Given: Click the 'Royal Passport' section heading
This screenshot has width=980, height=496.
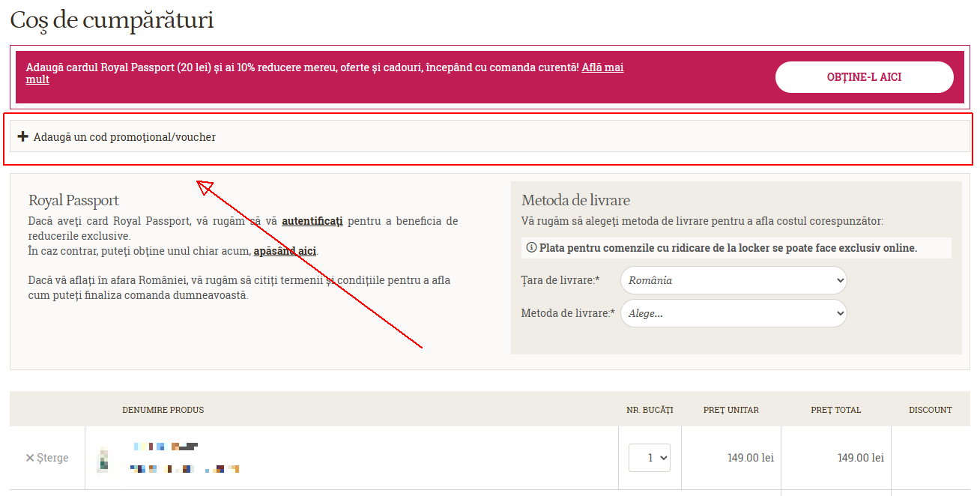Looking at the screenshot, I should click(x=73, y=200).
